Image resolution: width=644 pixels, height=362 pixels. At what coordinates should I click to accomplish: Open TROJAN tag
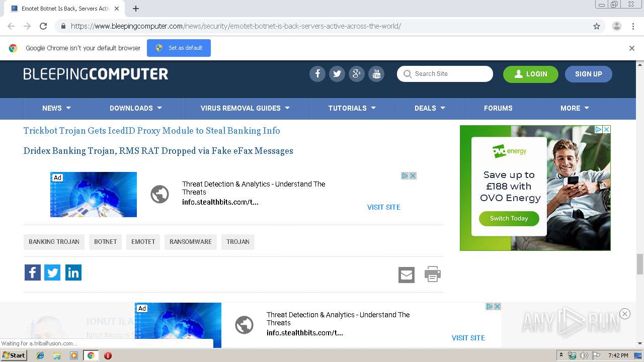point(238,242)
